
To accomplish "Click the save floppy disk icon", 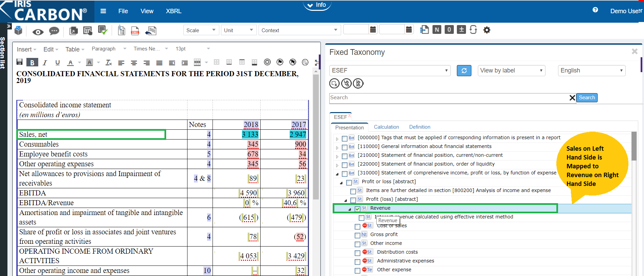I will coord(20,62).
